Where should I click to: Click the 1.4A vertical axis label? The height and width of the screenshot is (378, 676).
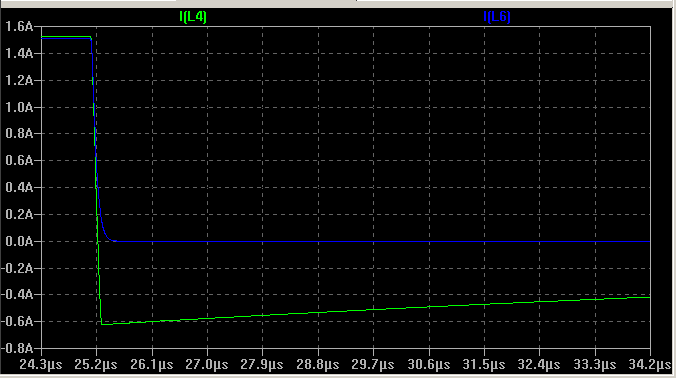[19, 53]
